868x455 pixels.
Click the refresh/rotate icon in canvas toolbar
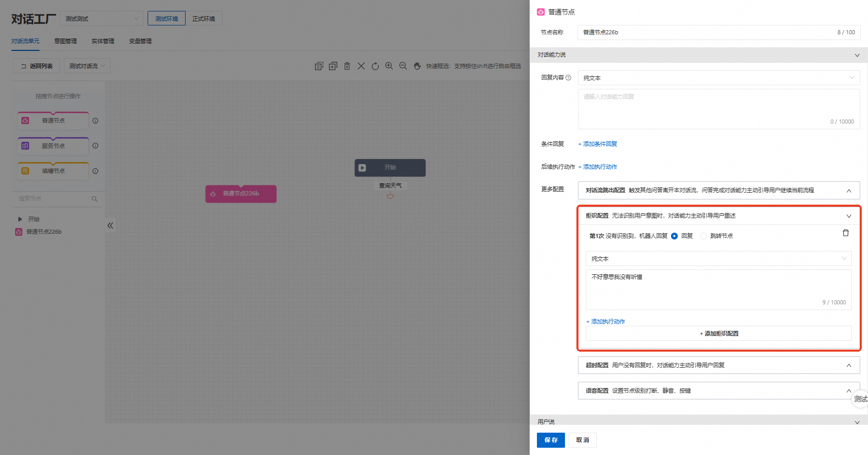click(x=375, y=66)
